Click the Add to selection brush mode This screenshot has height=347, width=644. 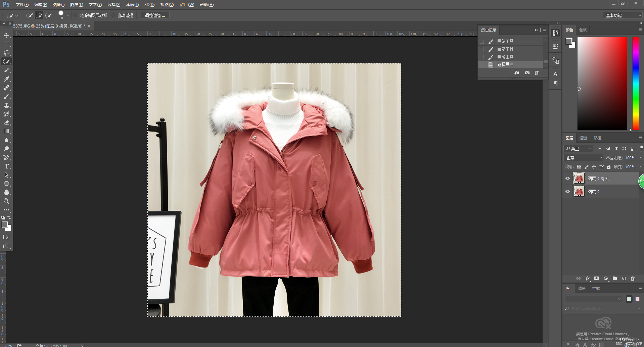[x=39, y=15]
